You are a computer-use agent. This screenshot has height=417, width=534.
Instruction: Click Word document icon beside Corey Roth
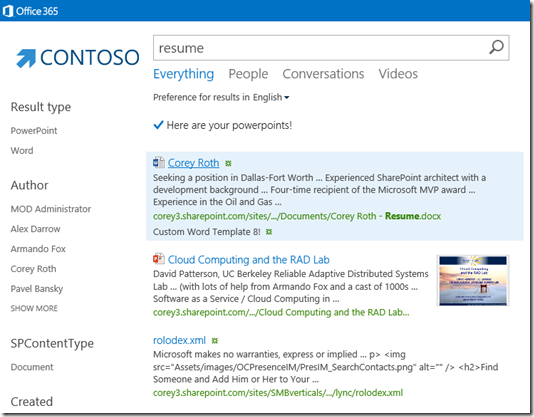tap(159, 163)
